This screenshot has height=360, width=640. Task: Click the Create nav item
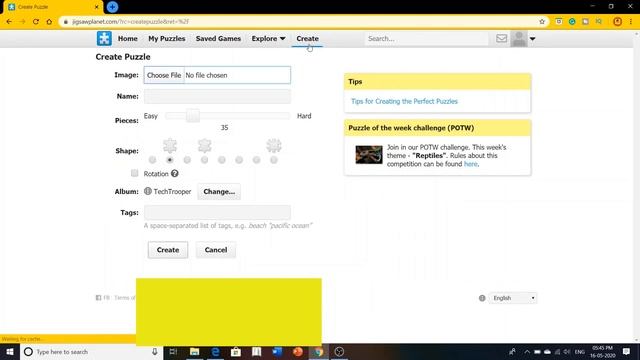click(x=307, y=38)
